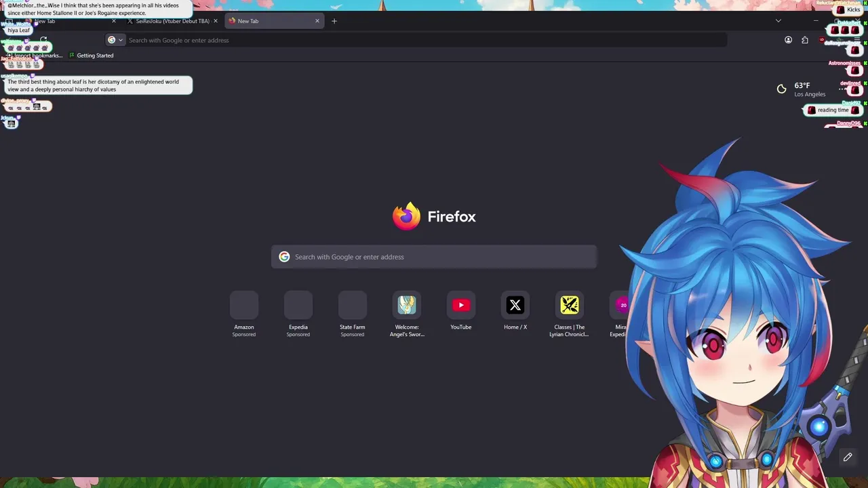Open the Classes | The Lyrian Chronicles shortcut

click(x=570, y=305)
